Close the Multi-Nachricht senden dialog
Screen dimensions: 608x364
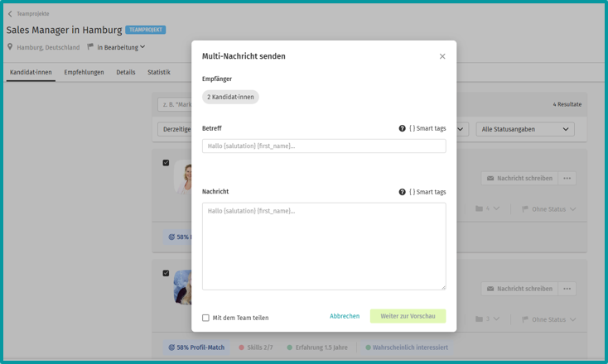click(442, 56)
